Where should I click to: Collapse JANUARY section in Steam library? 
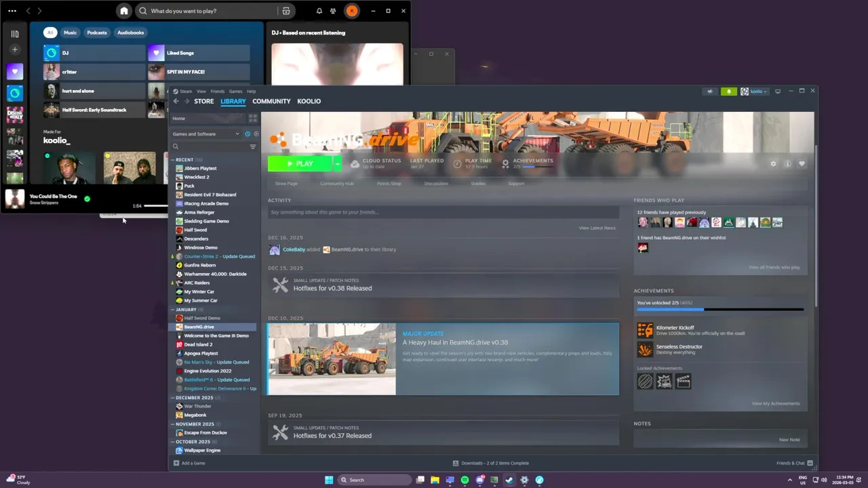click(x=173, y=310)
